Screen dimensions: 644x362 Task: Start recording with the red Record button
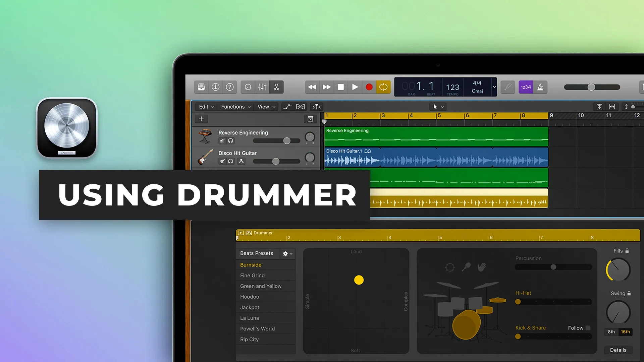click(x=369, y=87)
